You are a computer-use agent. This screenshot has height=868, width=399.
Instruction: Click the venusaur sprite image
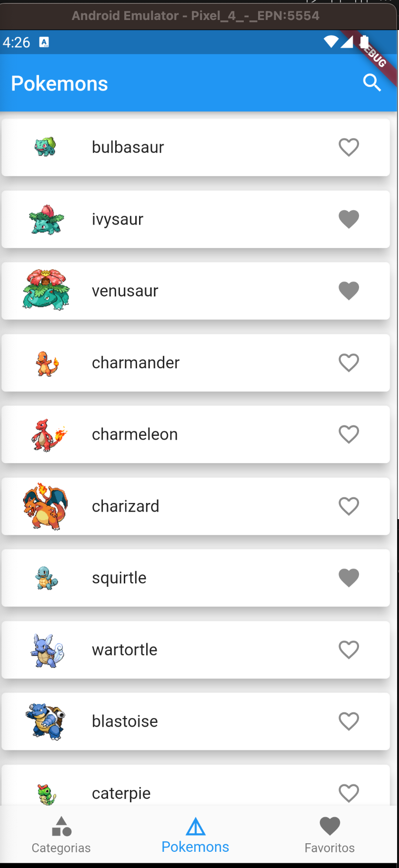pyautogui.click(x=46, y=290)
